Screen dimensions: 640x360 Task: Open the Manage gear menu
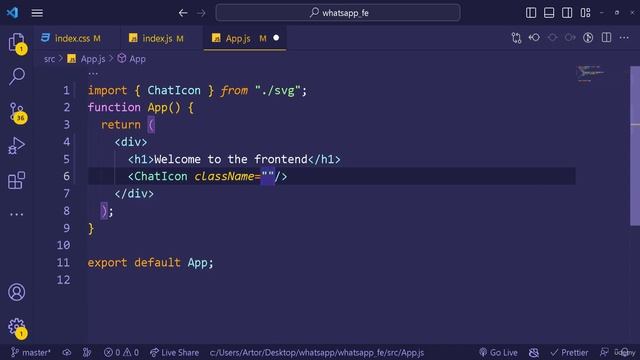click(x=17, y=327)
